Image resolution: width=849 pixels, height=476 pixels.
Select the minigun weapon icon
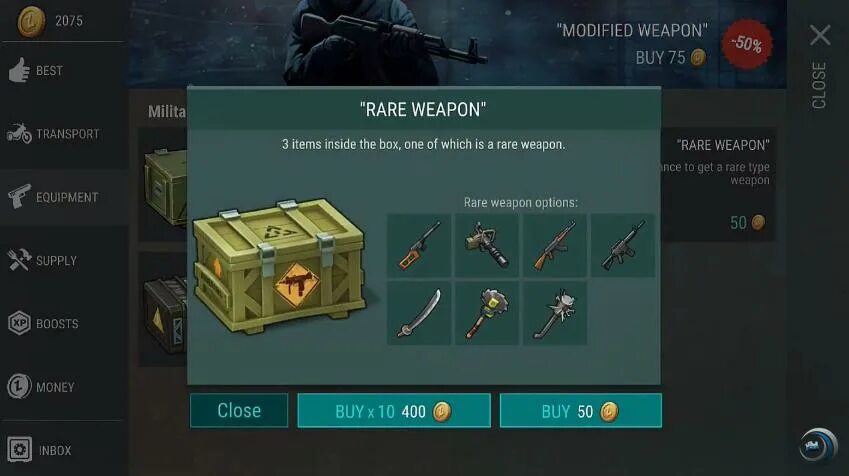(x=486, y=245)
